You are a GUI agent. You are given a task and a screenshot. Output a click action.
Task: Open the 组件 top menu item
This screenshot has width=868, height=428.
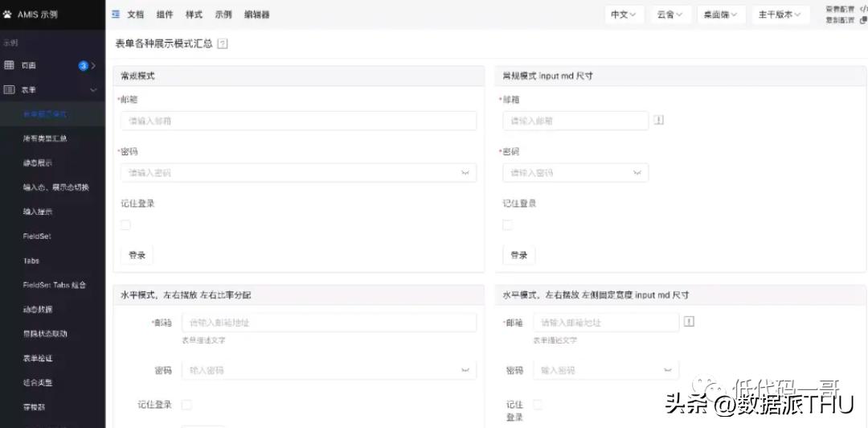point(165,14)
